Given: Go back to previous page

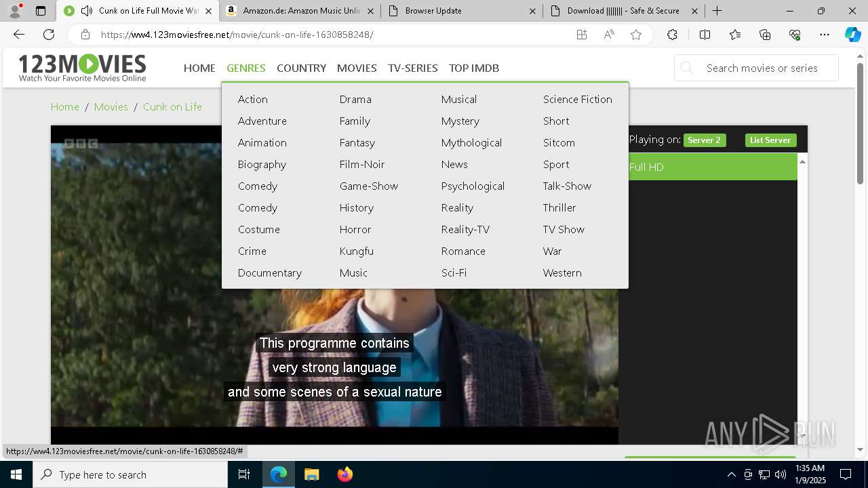Looking at the screenshot, I should (x=19, y=35).
